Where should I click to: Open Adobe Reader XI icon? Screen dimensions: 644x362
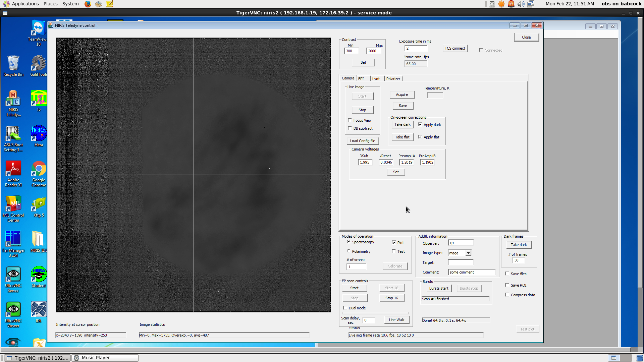click(13, 174)
